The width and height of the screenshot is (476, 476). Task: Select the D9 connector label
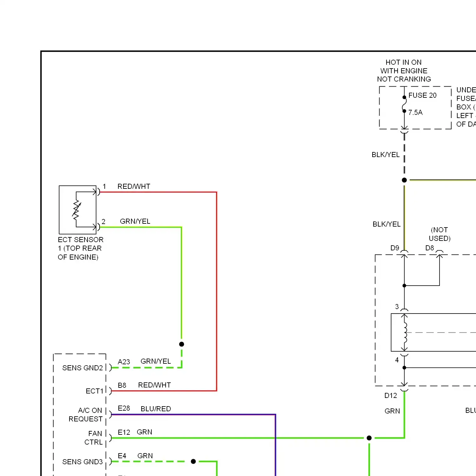click(395, 248)
